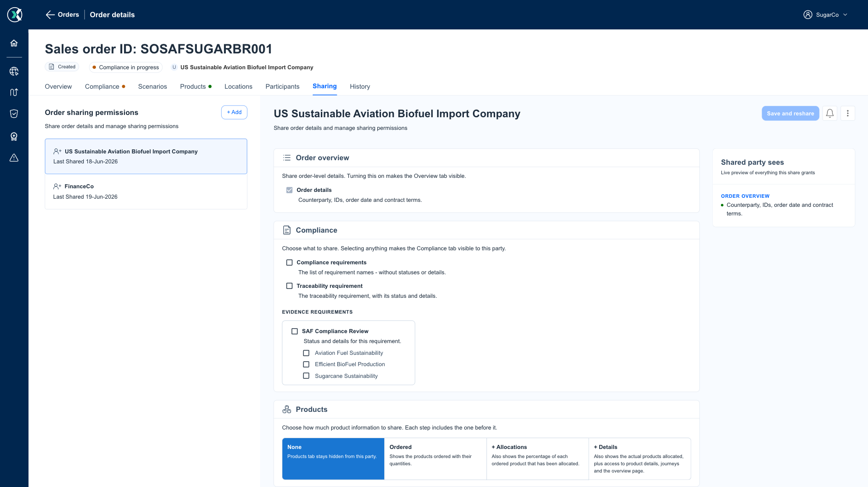The height and width of the screenshot is (487, 868).
Task: Click the ORDER OVERVIEW preview heading
Action: (x=745, y=196)
